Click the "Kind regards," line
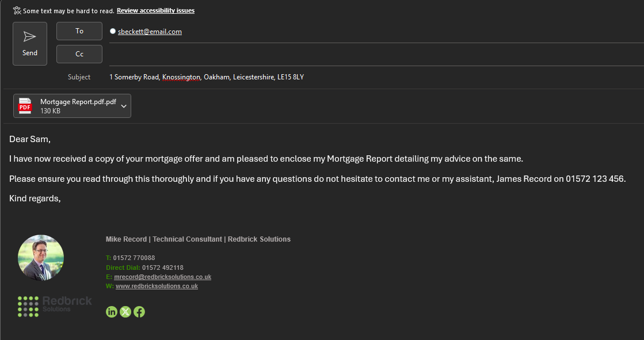This screenshot has width=644, height=340. [35, 198]
